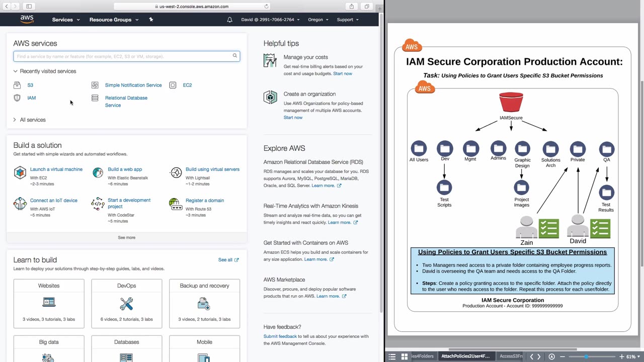644x362 pixels.
Task: Click the Build using virtual servers icon
Action: pyautogui.click(x=176, y=173)
